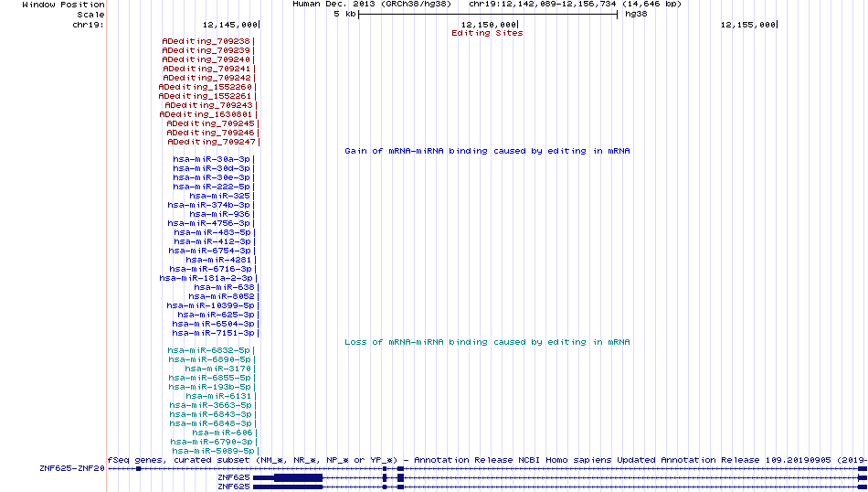Image resolution: width=868 pixels, height=492 pixels.
Task: Click the hsa-miR-374b-3p label
Action: click(x=208, y=205)
